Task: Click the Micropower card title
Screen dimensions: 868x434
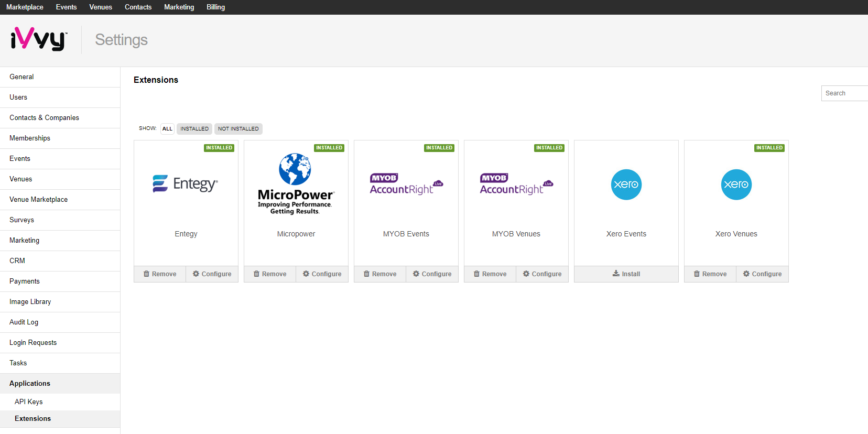Action: pyautogui.click(x=296, y=234)
